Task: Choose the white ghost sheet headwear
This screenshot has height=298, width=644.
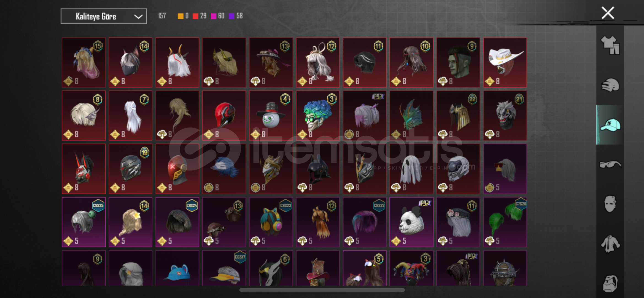Action: pyautogui.click(x=411, y=169)
